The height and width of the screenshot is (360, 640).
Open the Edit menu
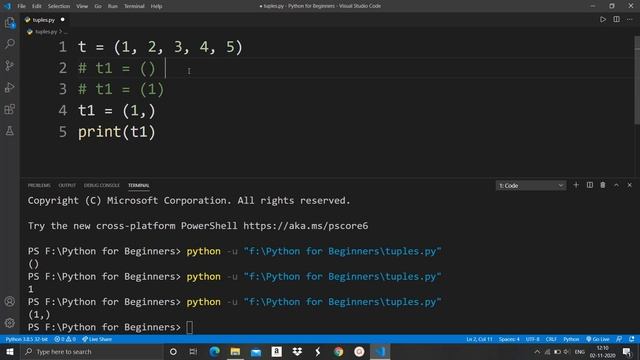(37, 6)
